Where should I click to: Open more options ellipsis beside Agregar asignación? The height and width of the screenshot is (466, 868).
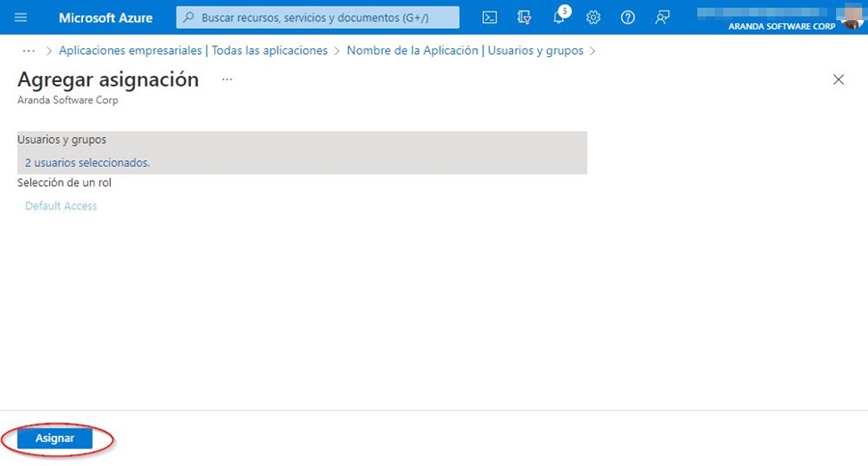pos(228,80)
